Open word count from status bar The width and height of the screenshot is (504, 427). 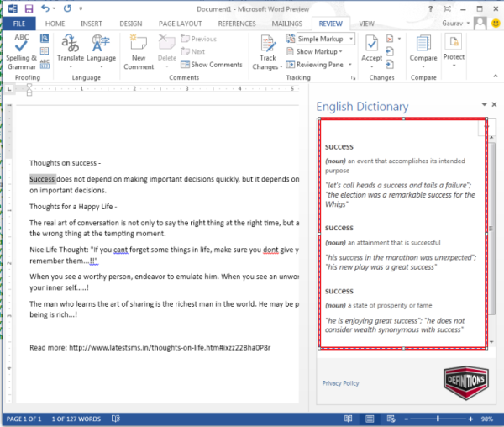(x=76, y=419)
